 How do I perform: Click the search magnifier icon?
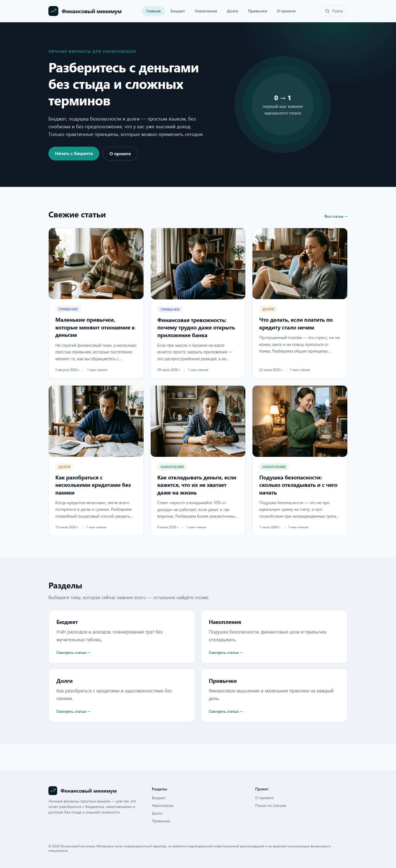pos(327,11)
